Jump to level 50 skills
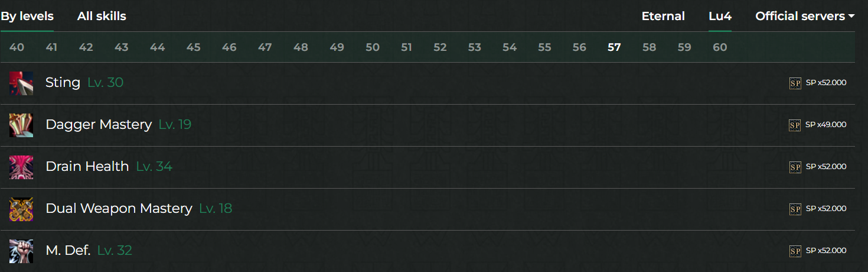Screen dimensions: 868x272 [x=373, y=47]
